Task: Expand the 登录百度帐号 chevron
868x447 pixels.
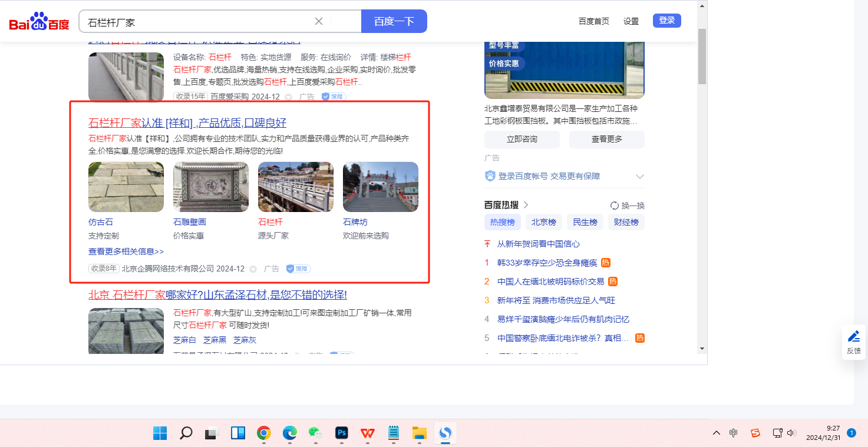Action: tap(640, 176)
